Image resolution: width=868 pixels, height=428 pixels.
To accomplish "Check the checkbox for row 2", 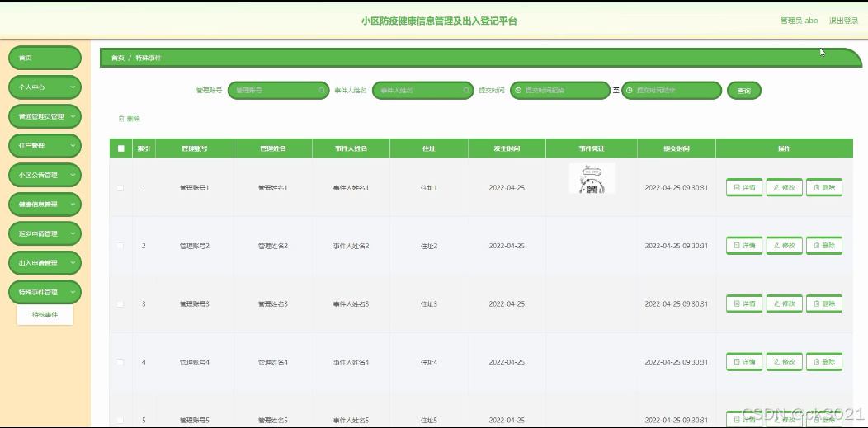I will 120,246.
